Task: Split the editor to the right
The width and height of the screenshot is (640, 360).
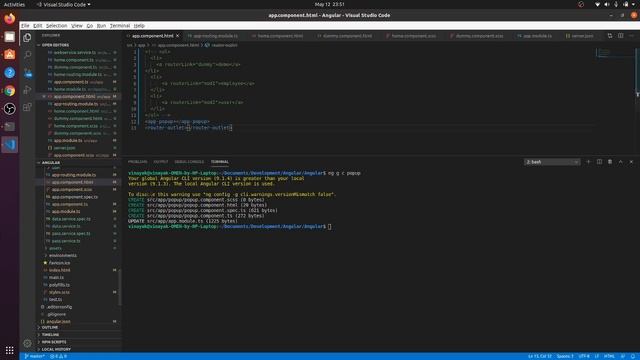Action: [620, 36]
